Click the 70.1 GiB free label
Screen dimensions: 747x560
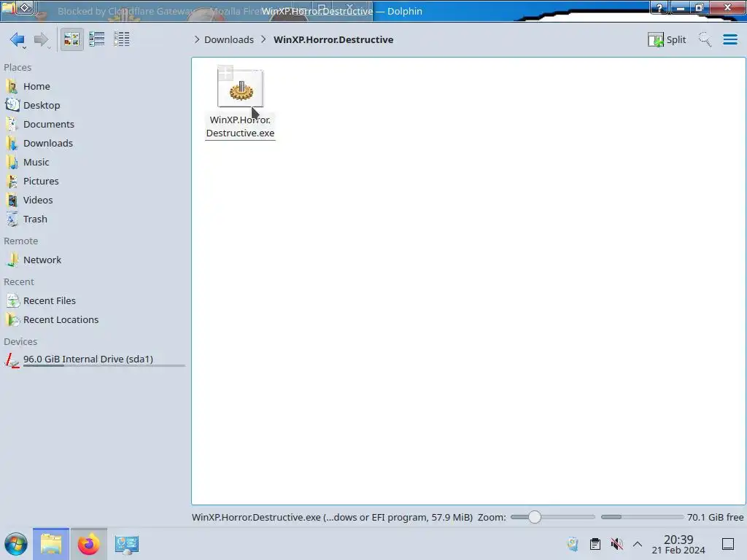[x=715, y=517]
